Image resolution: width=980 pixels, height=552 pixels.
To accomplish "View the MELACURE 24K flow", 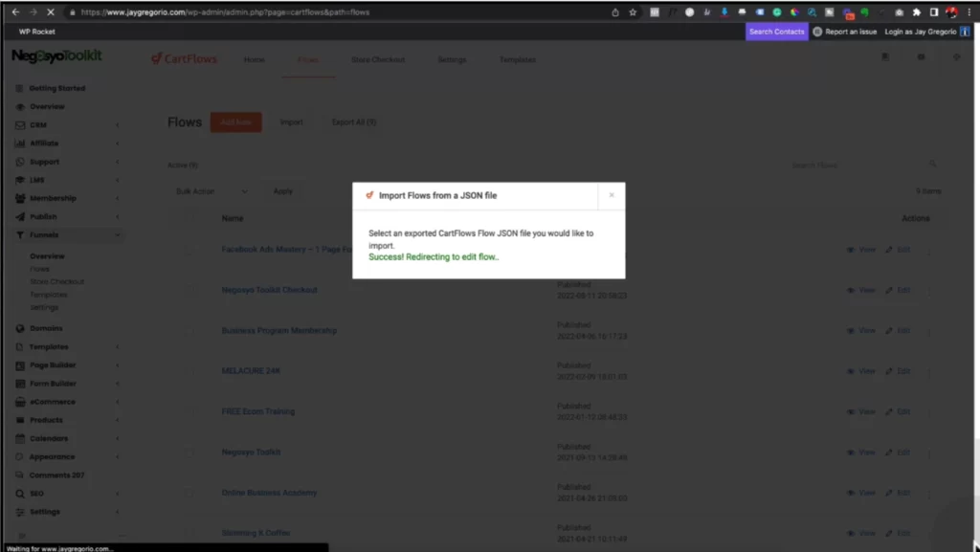I will [861, 371].
